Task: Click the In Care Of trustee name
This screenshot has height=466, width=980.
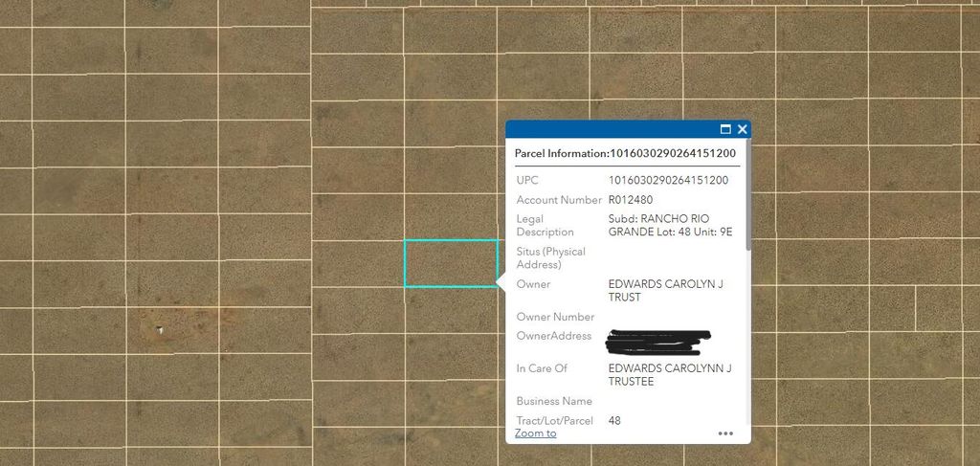Action: click(669, 374)
